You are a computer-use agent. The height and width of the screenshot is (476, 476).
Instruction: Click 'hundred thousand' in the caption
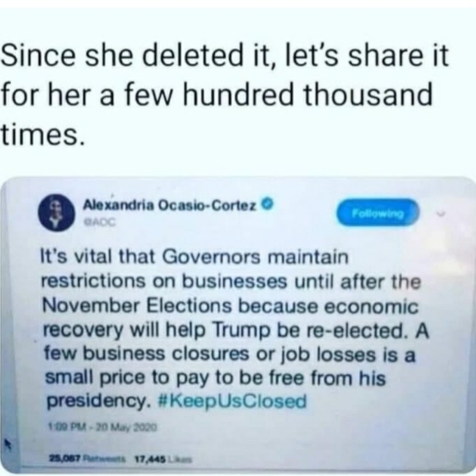308,95
